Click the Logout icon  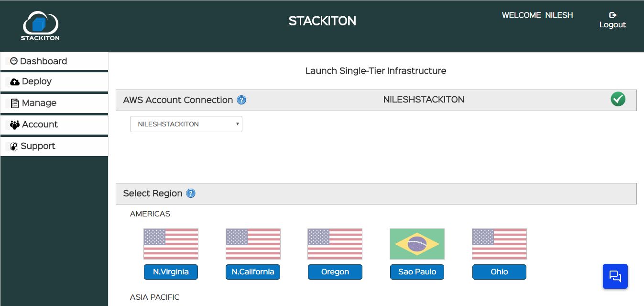(x=613, y=15)
